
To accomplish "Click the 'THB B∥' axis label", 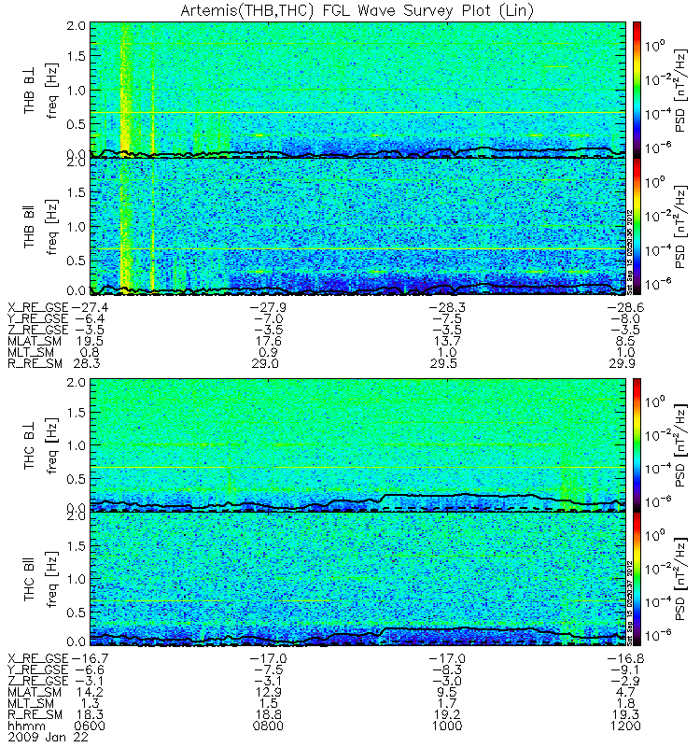I will click(x=29, y=227).
